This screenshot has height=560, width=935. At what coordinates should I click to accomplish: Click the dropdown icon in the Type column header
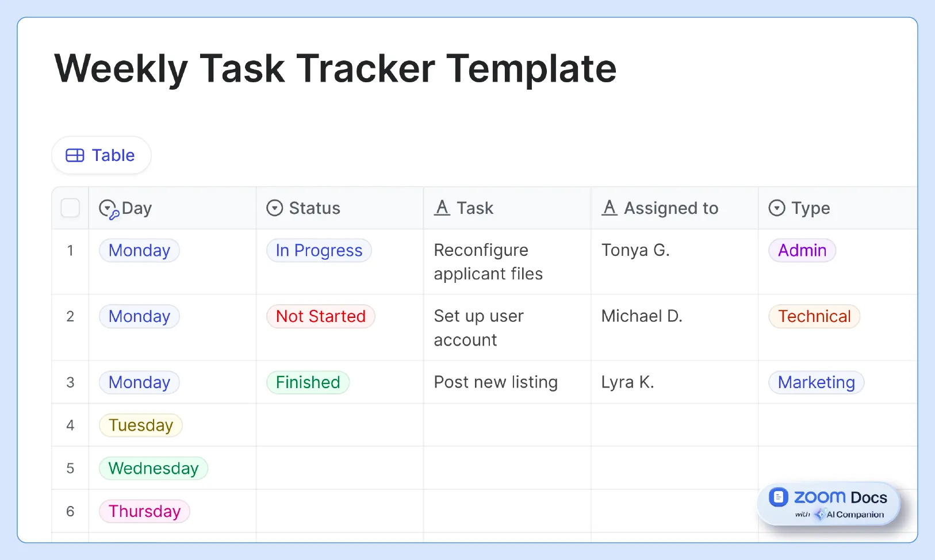(x=777, y=208)
